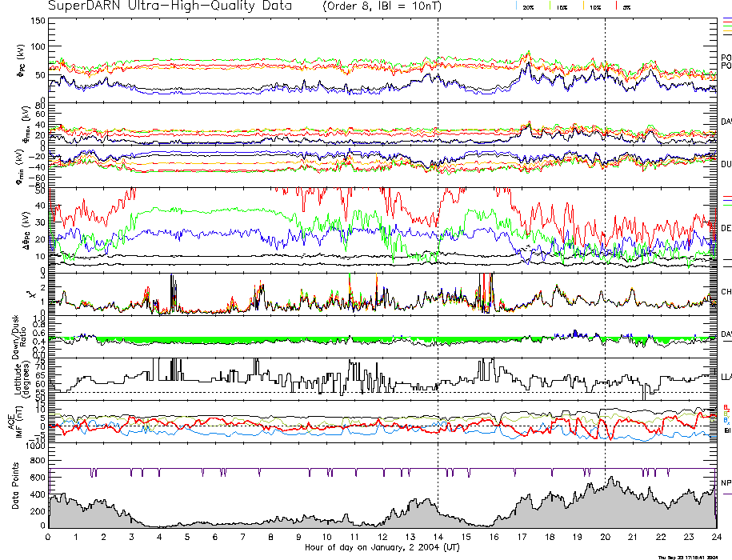Click hour '9' on the time axis

point(298,537)
